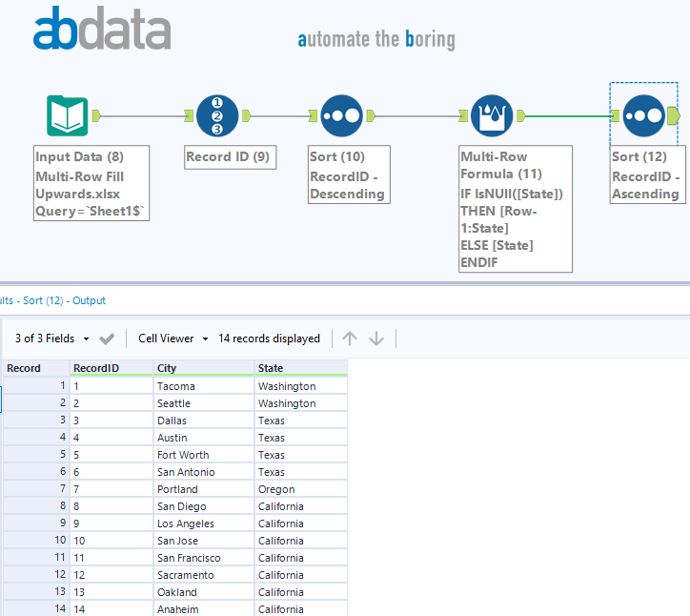Click the output anchor of Input Data
This screenshot has width=690, height=616.
(x=96, y=115)
